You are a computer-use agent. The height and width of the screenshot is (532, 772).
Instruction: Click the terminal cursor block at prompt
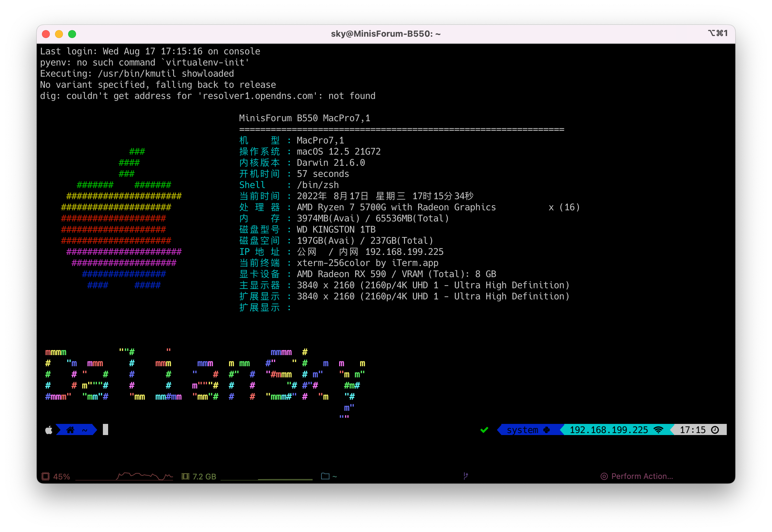point(105,430)
